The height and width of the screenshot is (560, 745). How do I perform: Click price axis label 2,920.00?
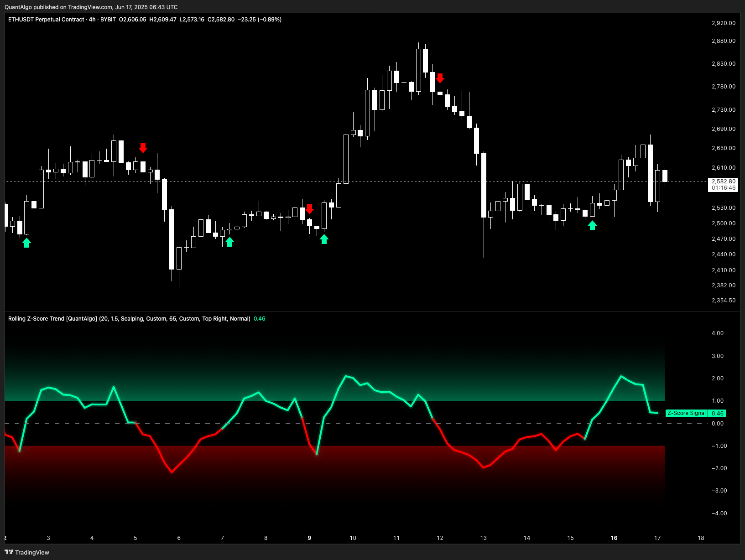point(724,23)
